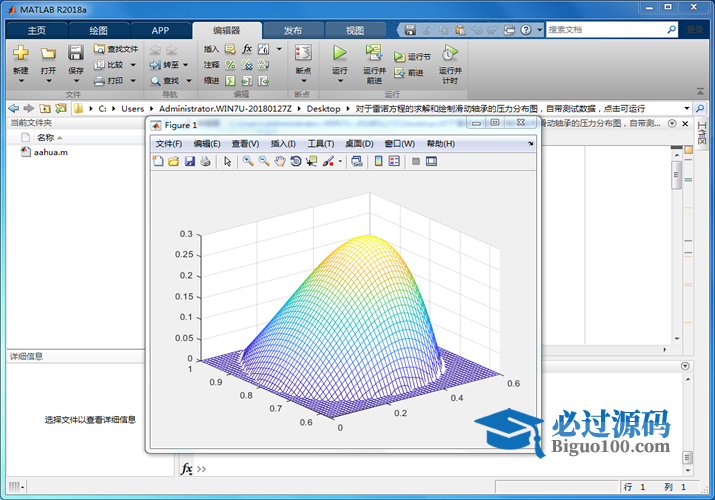Click the wrap comments icon

click(263, 65)
